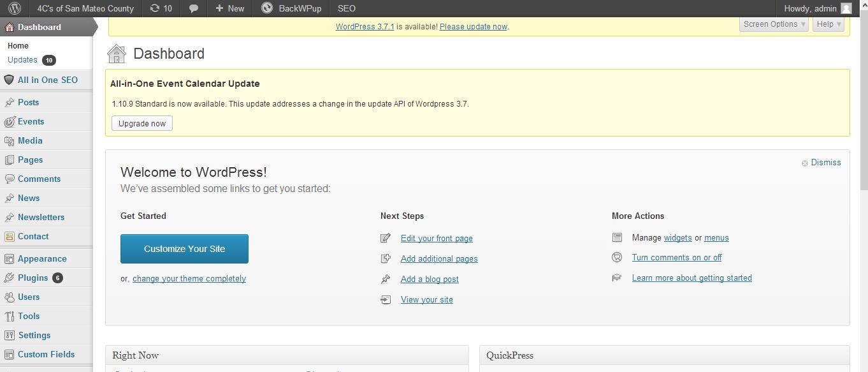Expand the Screen Options panel

coord(774,24)
